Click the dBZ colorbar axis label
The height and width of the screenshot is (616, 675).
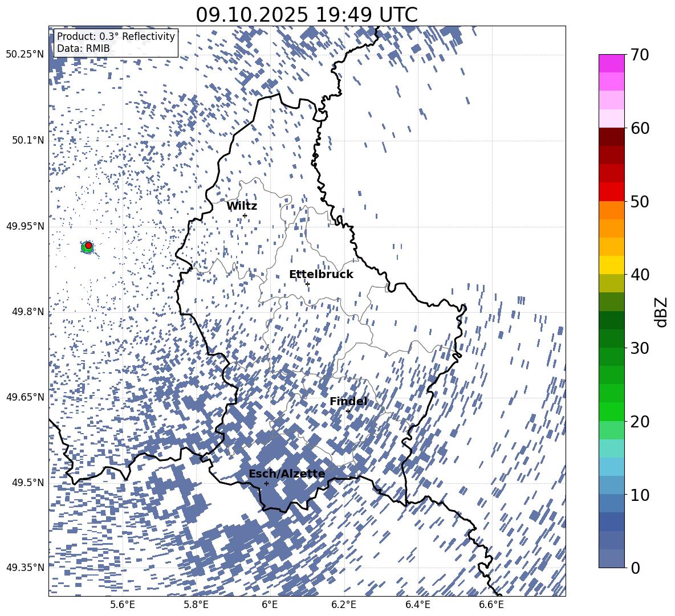pyautogui.click(x=661, y=312)
